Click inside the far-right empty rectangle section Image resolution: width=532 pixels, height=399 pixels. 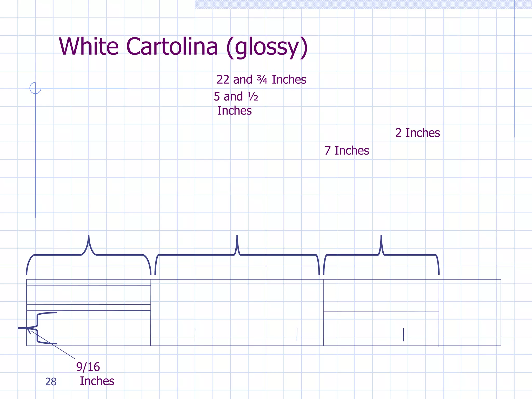tap(470, 312)
